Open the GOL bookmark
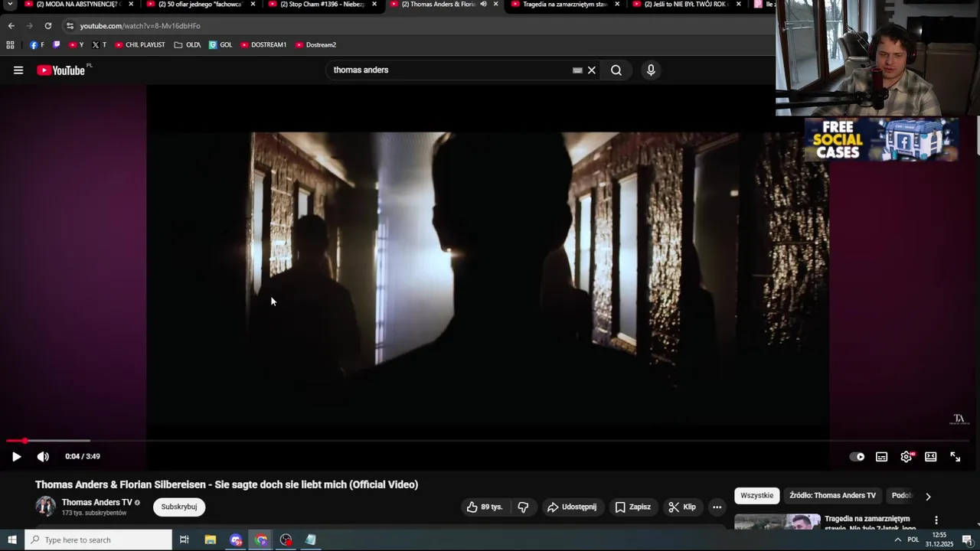 (x=220, y=45)
